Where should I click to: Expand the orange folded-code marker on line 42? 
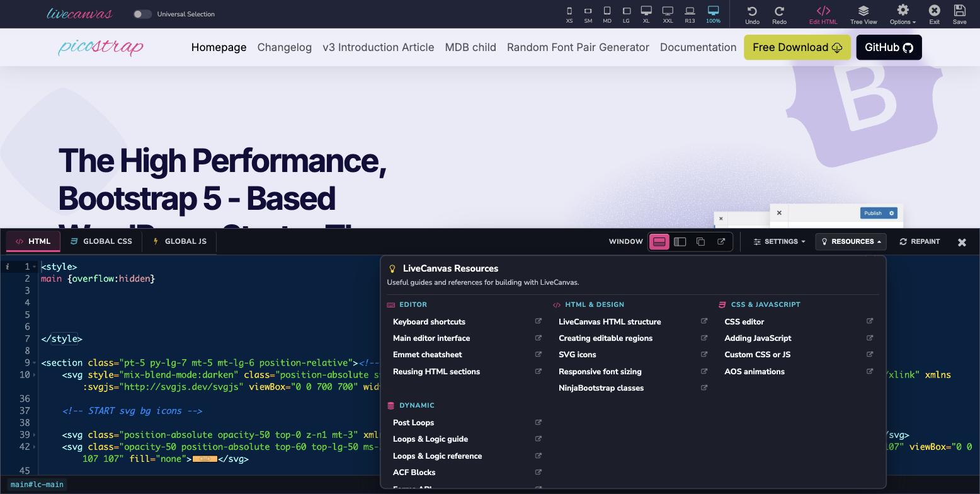(x=205, y=459)
